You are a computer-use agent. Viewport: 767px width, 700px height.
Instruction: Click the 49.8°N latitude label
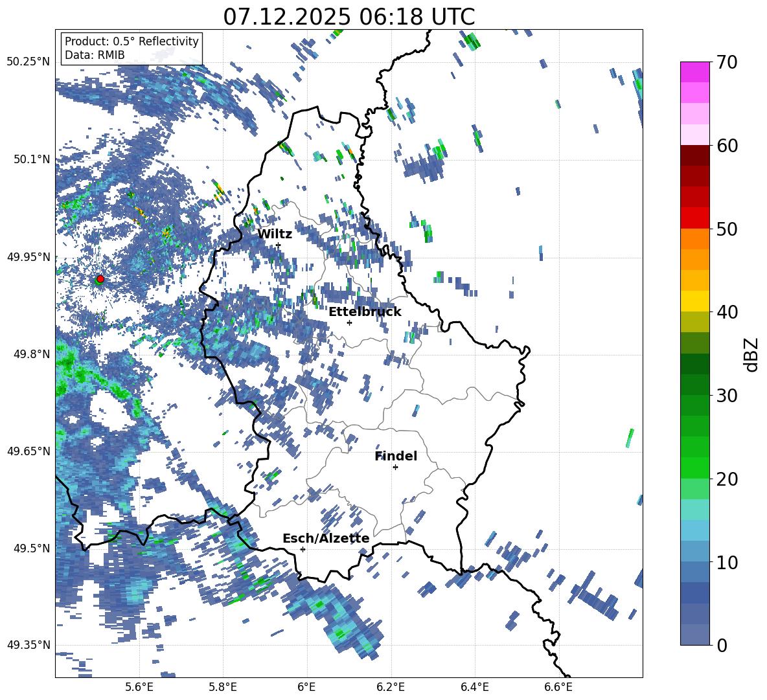(x=31, y=354)
